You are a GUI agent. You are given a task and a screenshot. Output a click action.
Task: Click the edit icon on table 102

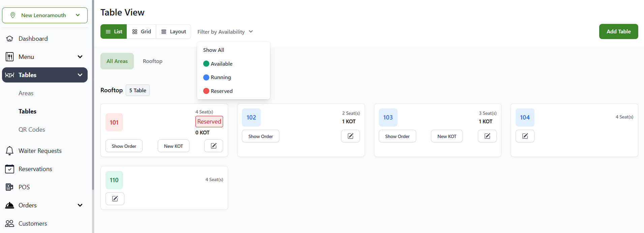(x=350, y=136)
